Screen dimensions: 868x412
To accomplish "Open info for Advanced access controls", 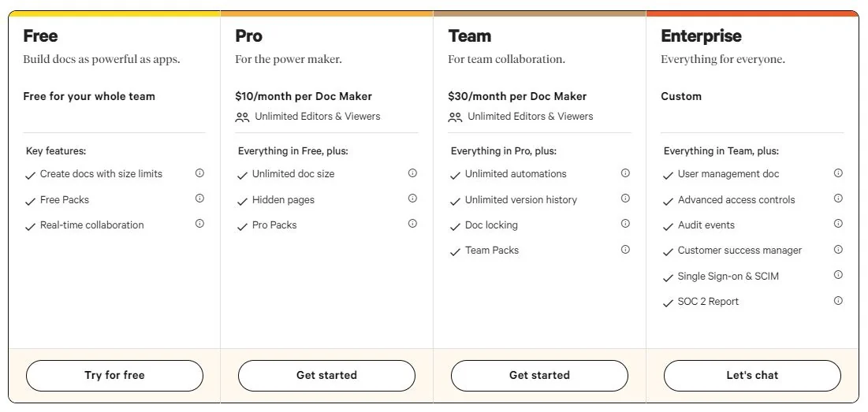I will pos(838,199).
